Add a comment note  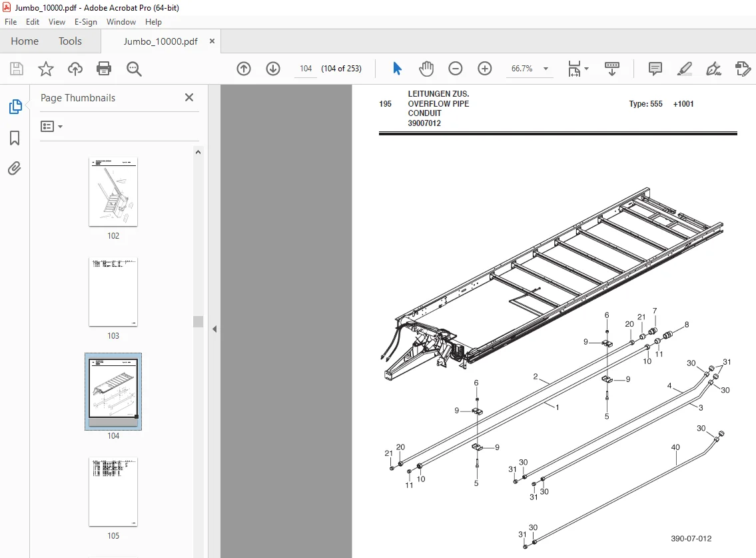click(x=655, y=69)
